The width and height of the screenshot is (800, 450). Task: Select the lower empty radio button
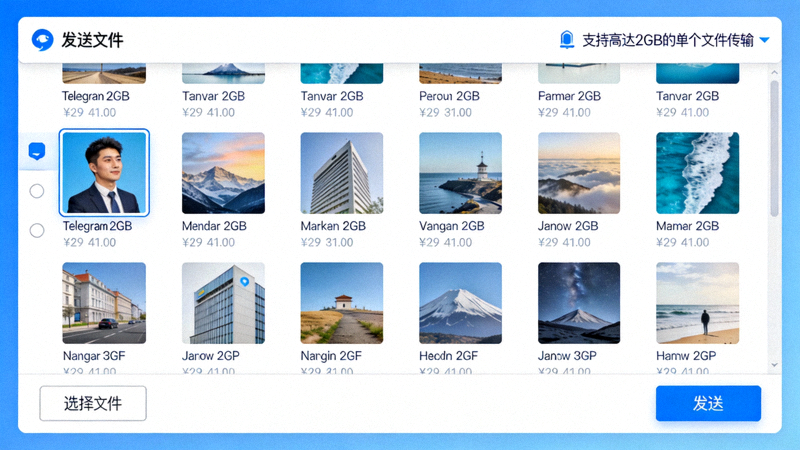(37, 231)
